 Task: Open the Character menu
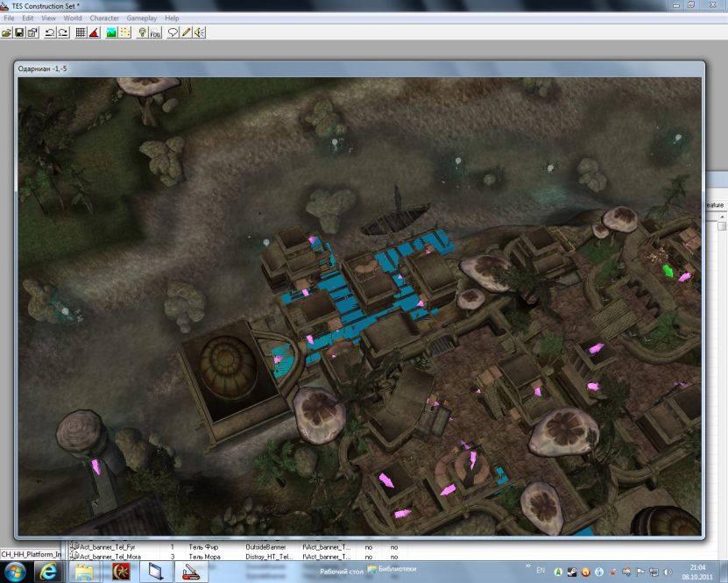pos(104,18)
